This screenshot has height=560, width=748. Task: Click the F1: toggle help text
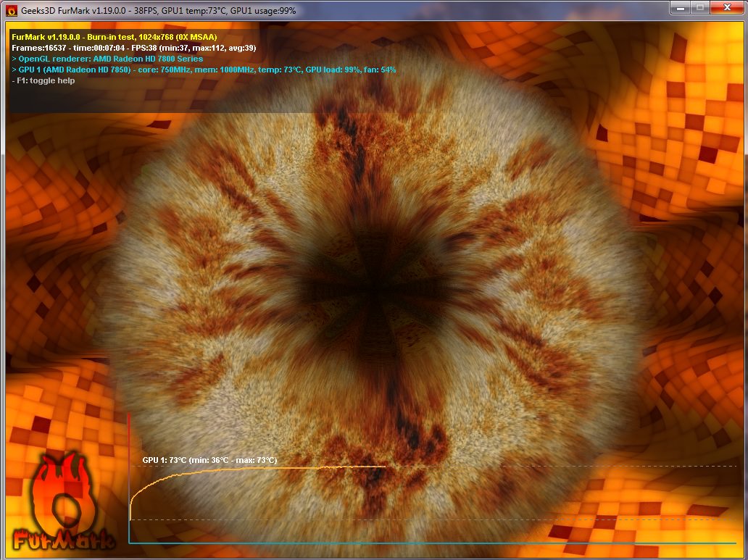pos(43,80)
